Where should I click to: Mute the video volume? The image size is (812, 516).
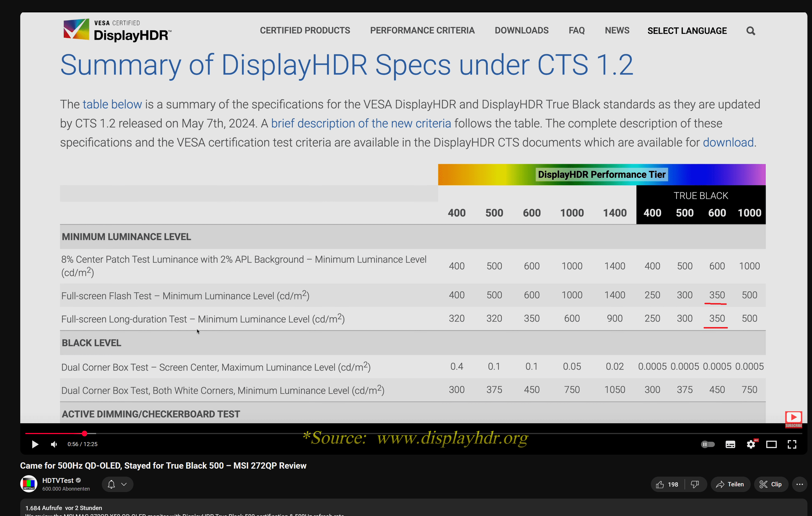[x=54, y=444]
